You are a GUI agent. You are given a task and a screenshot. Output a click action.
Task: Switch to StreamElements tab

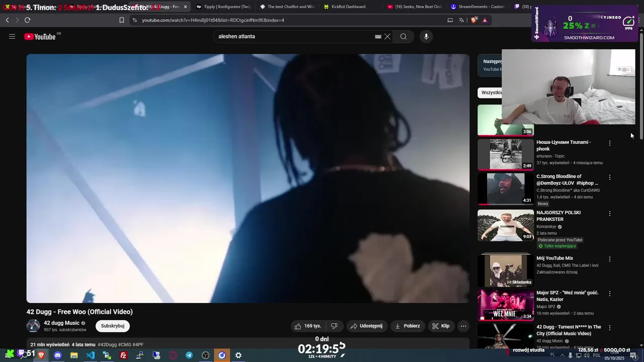[478, 7]
